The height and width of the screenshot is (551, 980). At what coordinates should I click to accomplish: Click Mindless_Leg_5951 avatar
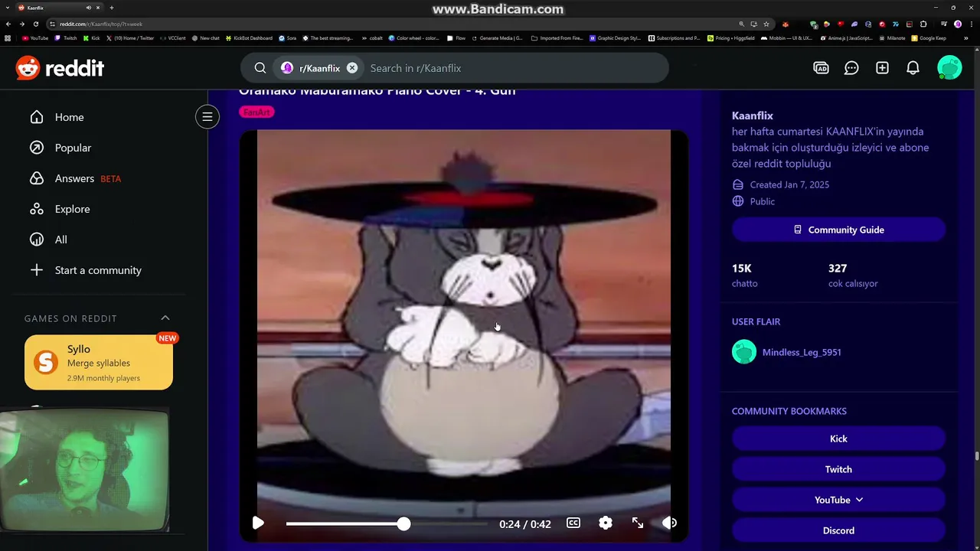pyautogui.click(x=744, y=352)
